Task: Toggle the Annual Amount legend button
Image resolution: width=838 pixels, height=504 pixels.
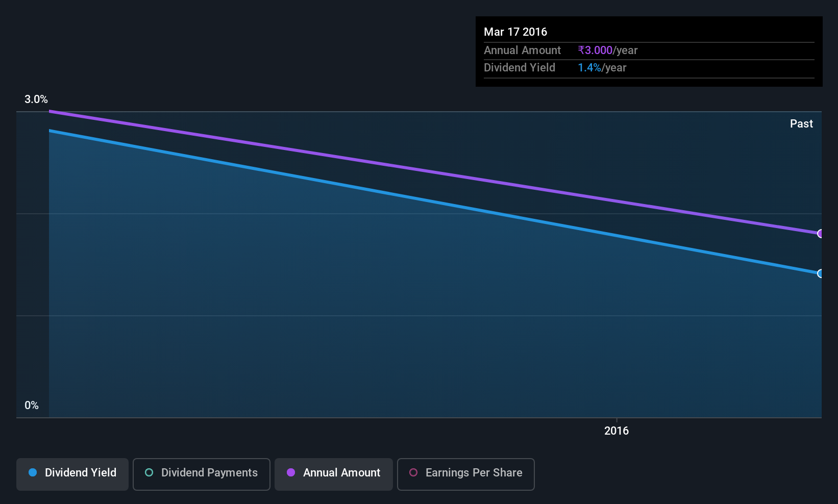Action: (334, 474)
